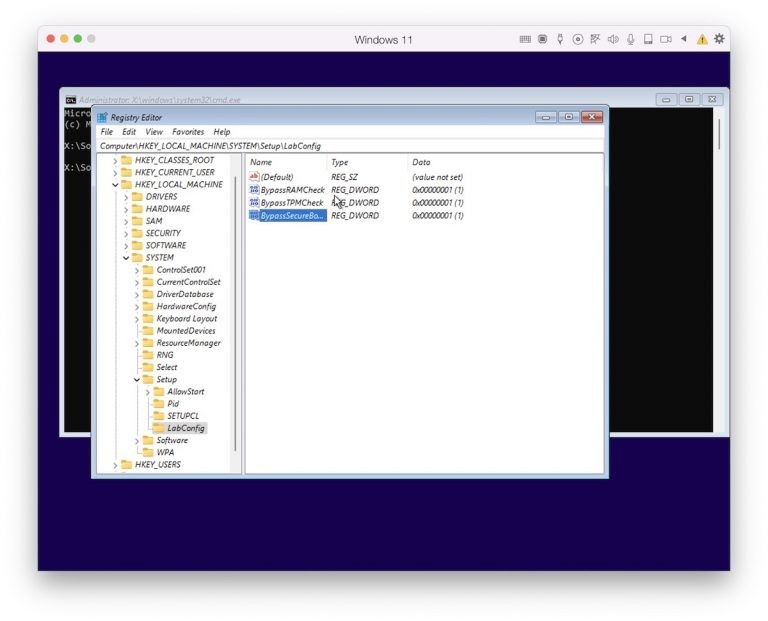Expand the HKEY_CURRENT_USER node

tap(115, 173)
